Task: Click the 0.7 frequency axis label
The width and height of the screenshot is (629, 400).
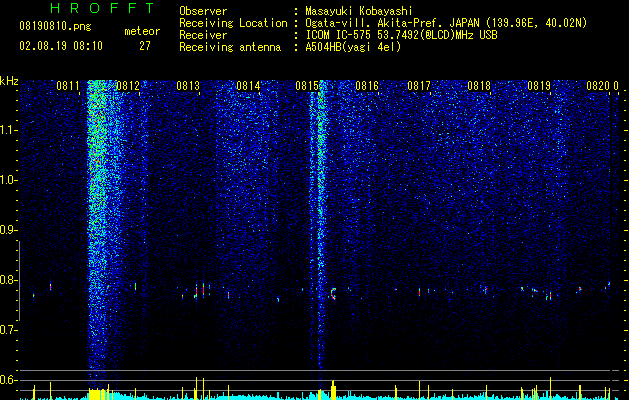Action: (8, 330)
